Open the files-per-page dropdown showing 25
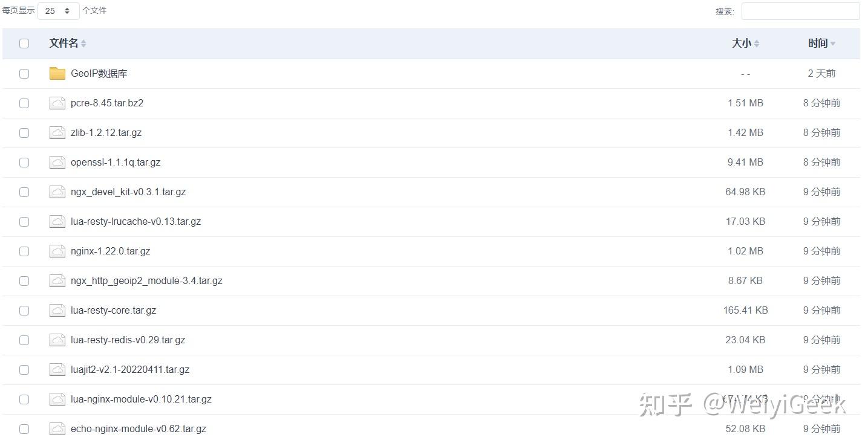The width and height of the screenshot is (868, 443). [x=58, y=11]
